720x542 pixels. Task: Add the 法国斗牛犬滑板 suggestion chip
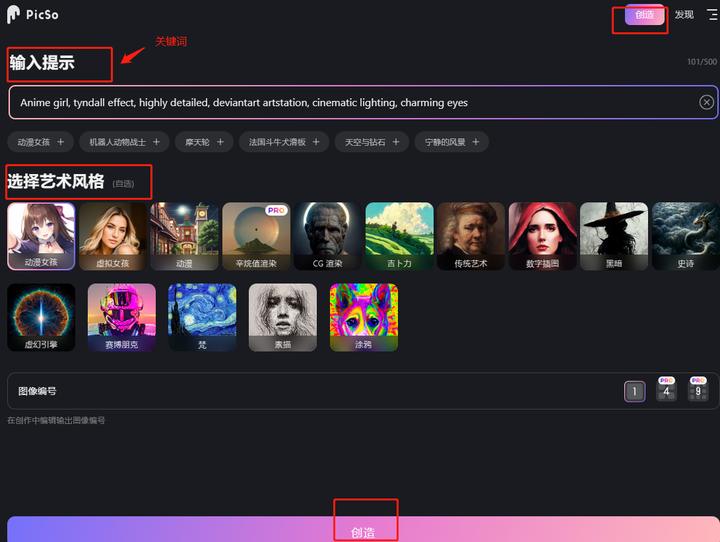coord(284,142)
